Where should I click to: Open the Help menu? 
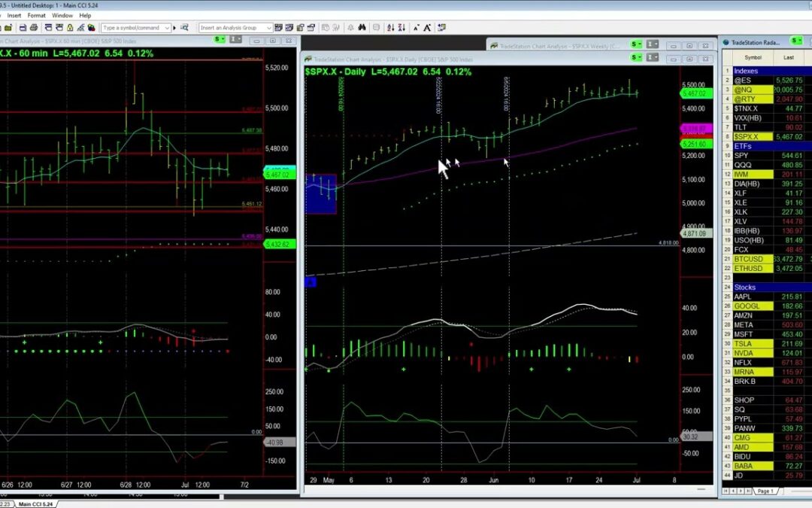tap(85, 16)
